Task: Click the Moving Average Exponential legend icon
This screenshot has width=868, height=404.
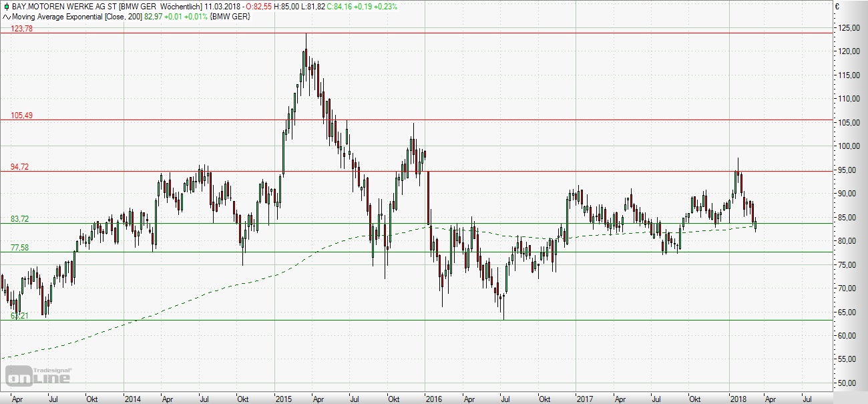Action: 7,15
